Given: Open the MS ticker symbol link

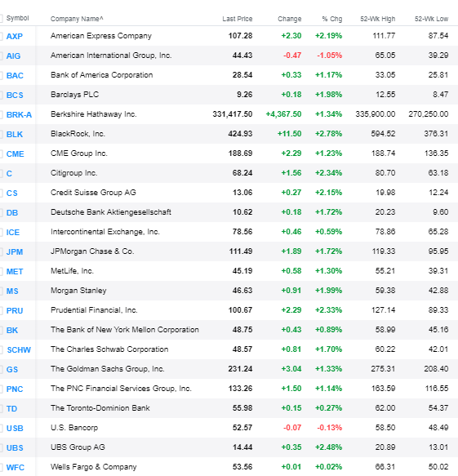Looking at the screenshot, I should (x=12, y=291).
